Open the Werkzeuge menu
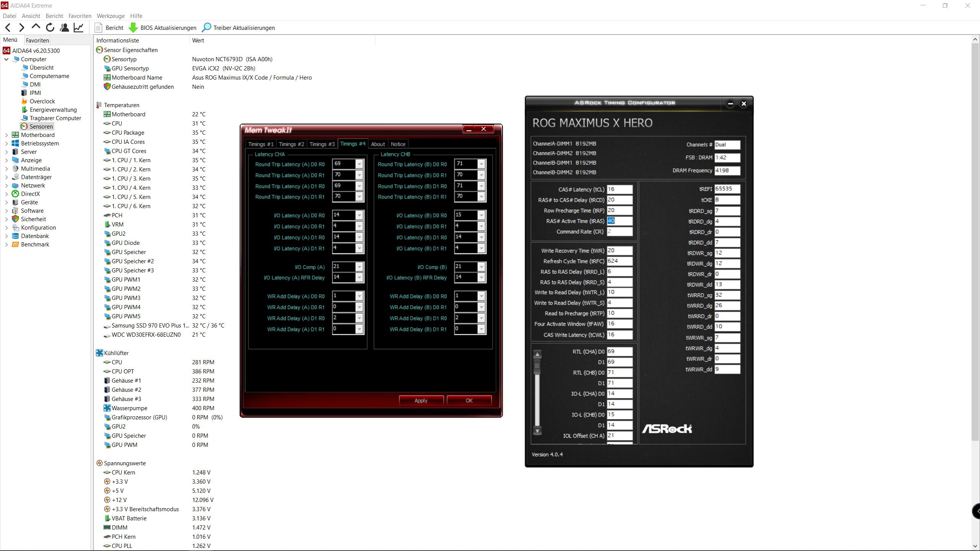Screen dimensions: 980x551 click(111, 16)
